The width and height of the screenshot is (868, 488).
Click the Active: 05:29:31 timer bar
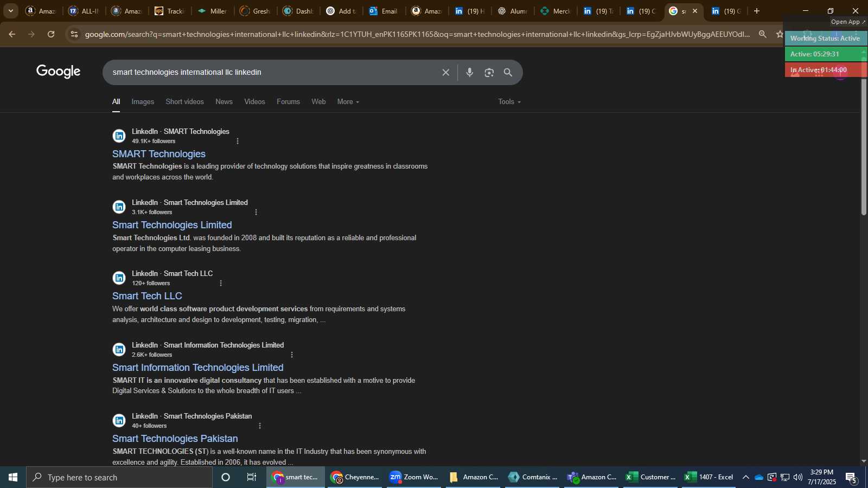[826, 54]
